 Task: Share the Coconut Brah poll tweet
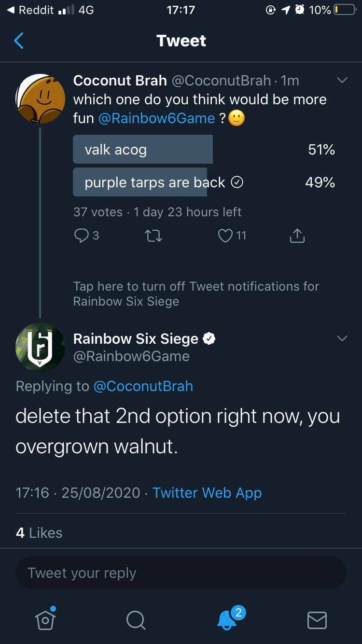point(297,236)
